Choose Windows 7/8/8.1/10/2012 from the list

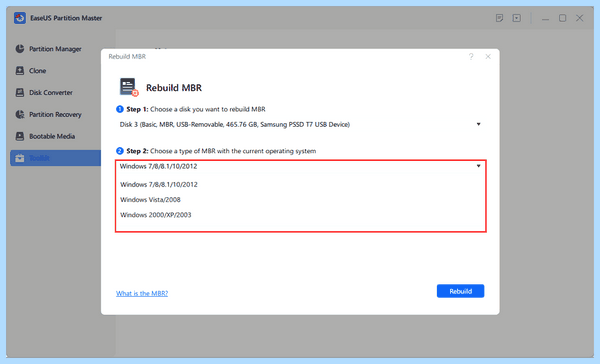coord(300,184)
